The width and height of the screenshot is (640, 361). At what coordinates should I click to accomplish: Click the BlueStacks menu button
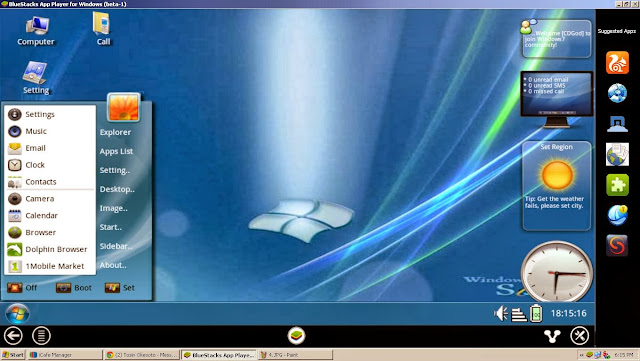(x=41, y=336)
